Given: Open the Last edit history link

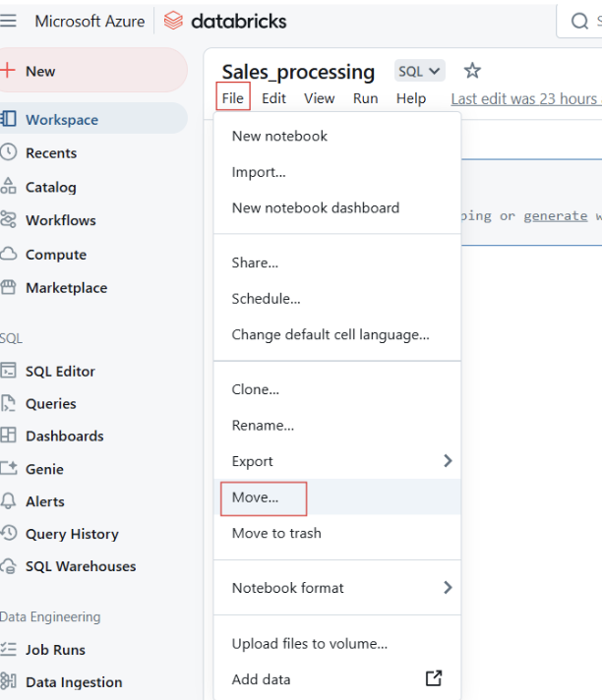Looking at the screenshot, I should pyautogui.click(x=526, y=98).
